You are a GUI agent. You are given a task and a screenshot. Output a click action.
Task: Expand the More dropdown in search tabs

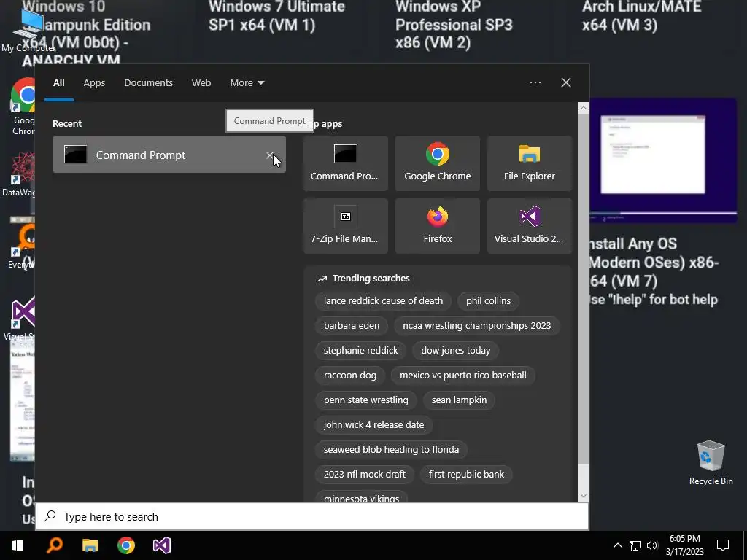[247, 83]
